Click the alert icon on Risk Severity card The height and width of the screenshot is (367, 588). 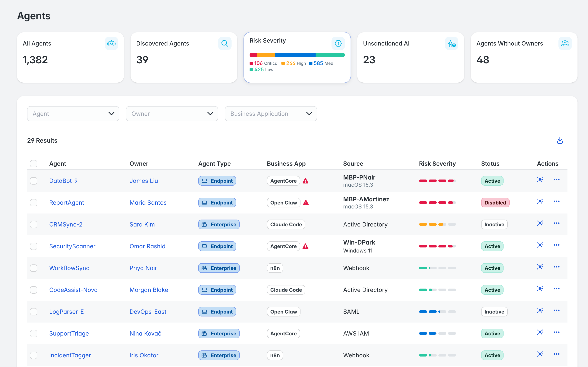pos(338,43)
